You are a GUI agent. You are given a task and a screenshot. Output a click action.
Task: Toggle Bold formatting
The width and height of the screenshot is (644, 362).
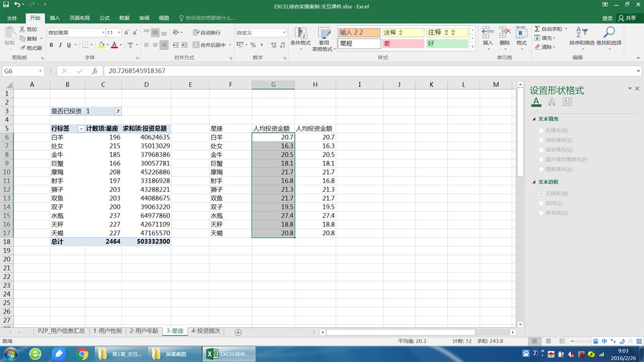coord(51,45)
